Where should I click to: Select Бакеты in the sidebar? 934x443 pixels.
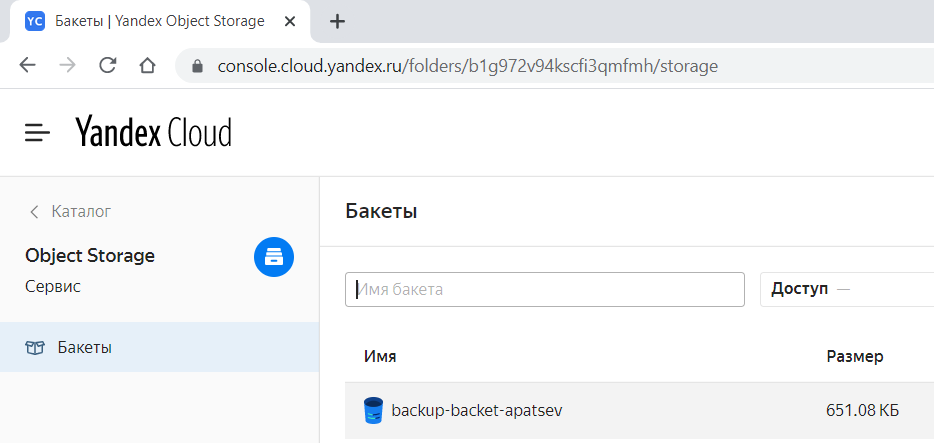click(160, 347)
